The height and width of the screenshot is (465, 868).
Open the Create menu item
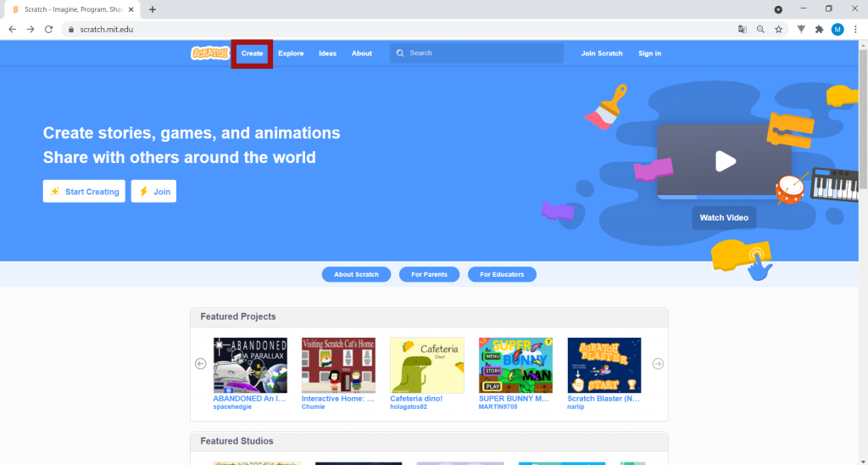click(252, 53)
